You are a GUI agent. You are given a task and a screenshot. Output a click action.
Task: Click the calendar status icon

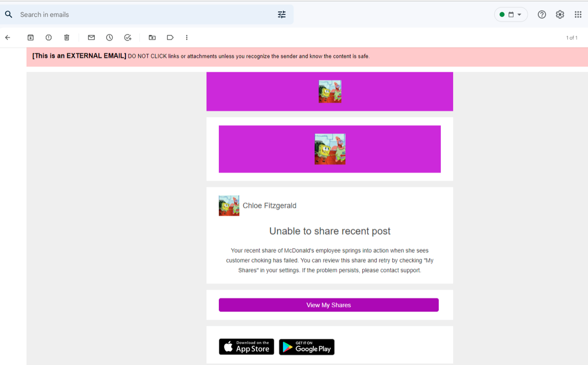[x=511, y=15]
